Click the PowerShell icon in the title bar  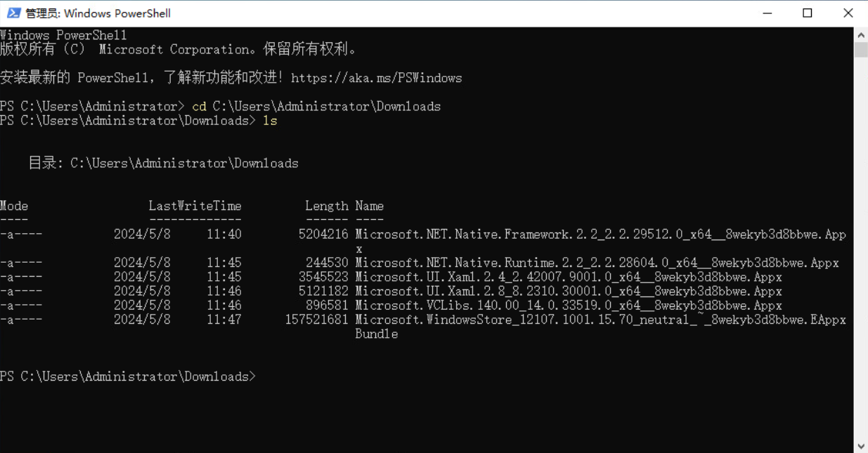13,13
